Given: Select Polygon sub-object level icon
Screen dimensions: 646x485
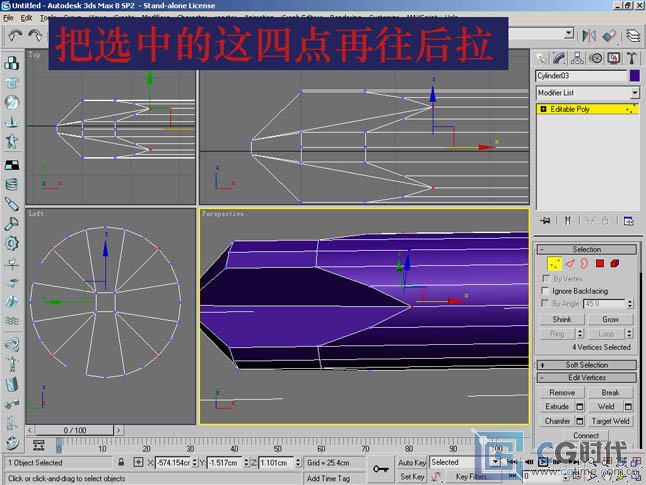Looking at the screenshot, I should 600,263.
